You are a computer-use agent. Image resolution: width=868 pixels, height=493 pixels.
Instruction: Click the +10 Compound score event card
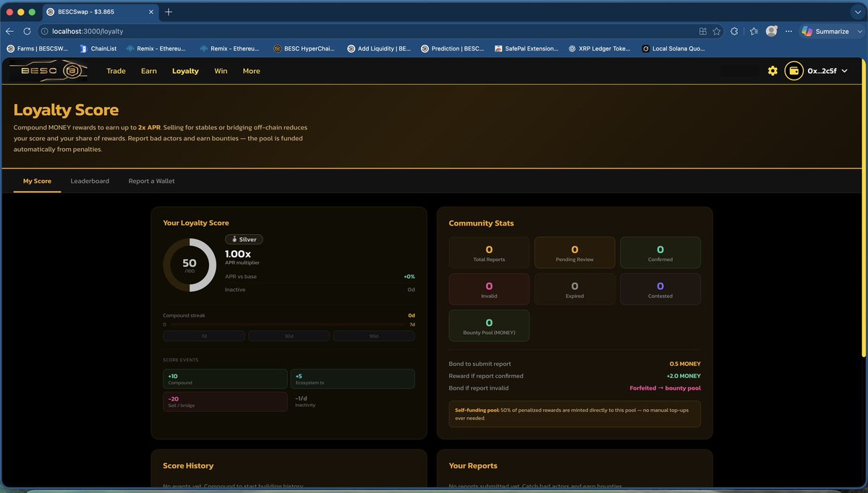[x=225, y=379]
